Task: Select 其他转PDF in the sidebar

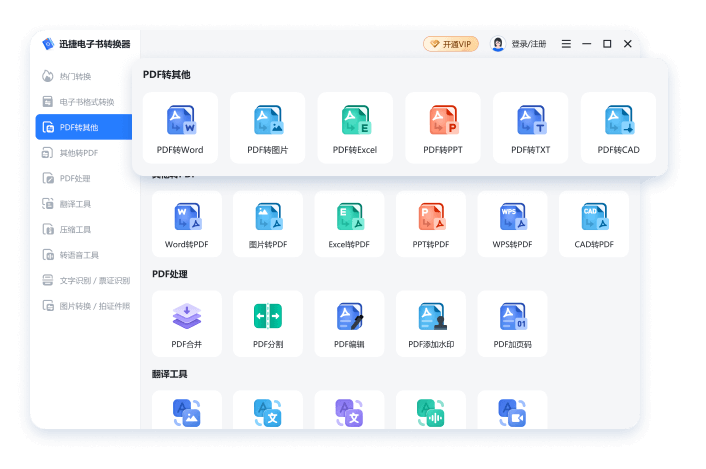Action: pos(79,153)
